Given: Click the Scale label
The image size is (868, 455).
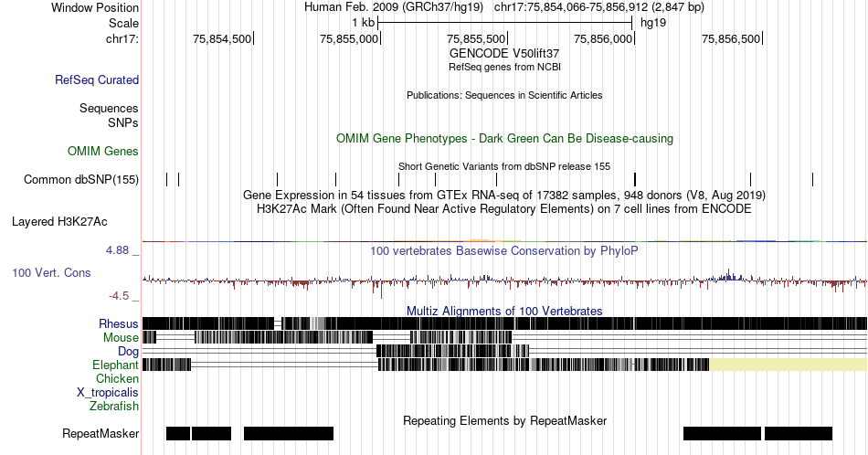Looking at the screenshot, I should click(124, 23).
